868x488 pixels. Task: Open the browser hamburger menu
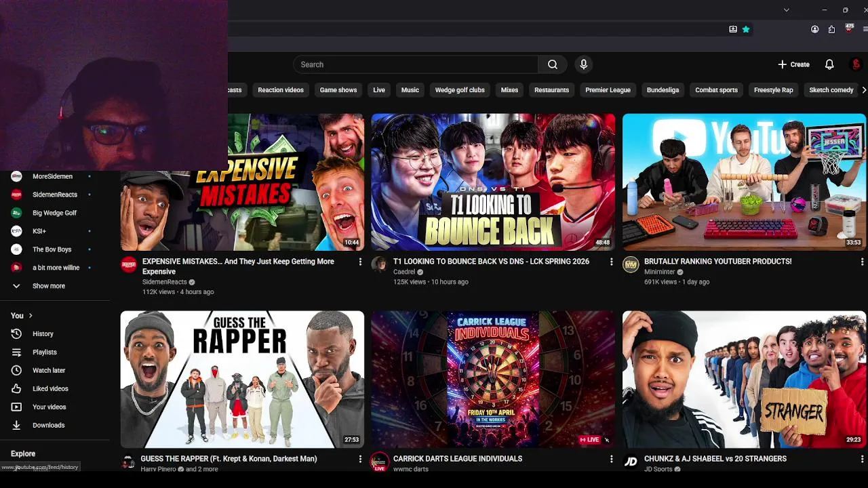coord(865,29)
